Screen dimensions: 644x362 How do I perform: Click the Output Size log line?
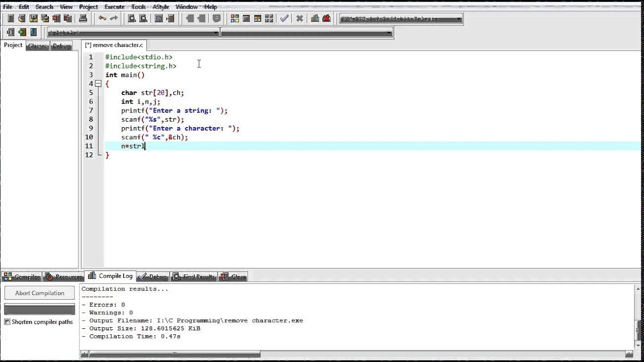coord(141,328)
